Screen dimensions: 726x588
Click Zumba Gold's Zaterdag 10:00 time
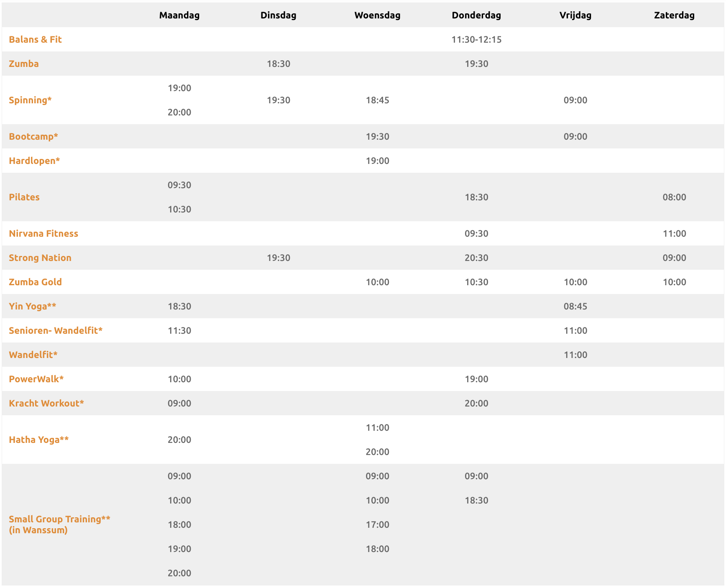[675, 282]
